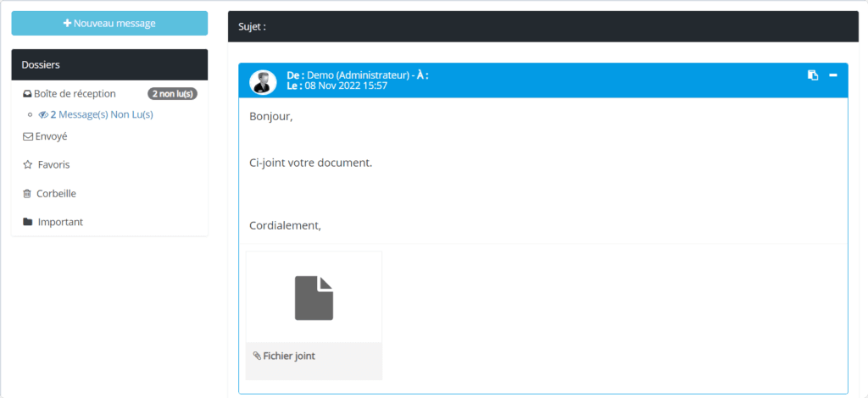
Task: Open the attached file document thumbnail
Action: point(314,297)
